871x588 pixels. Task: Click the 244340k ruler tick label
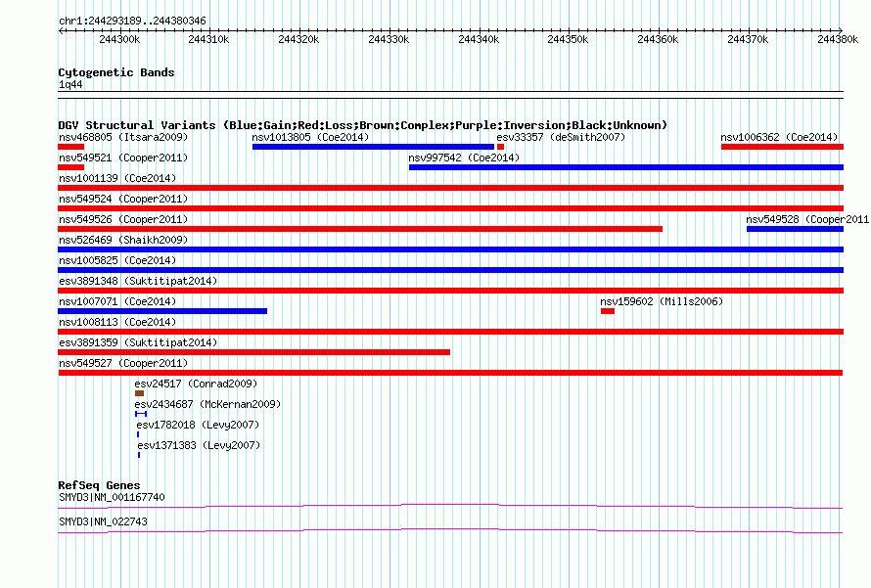point(479,39)
